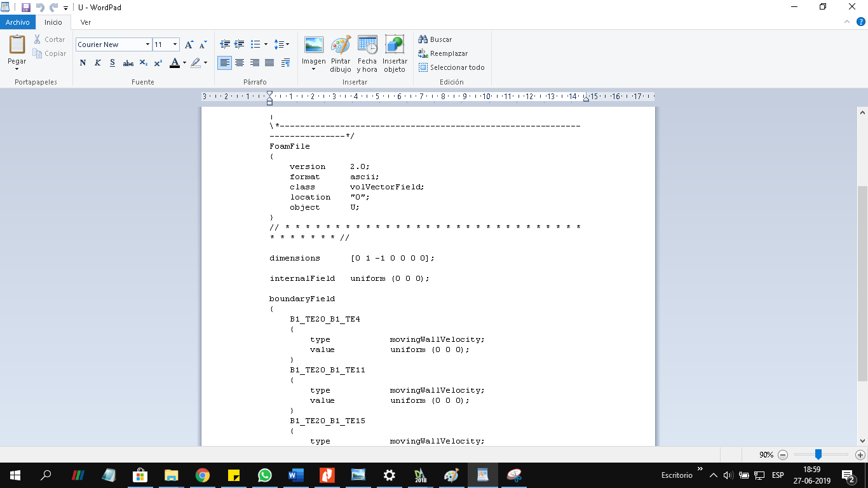Toggle subscript formatting
Screen dimensions: 868x488
click(x=143, y=63)
